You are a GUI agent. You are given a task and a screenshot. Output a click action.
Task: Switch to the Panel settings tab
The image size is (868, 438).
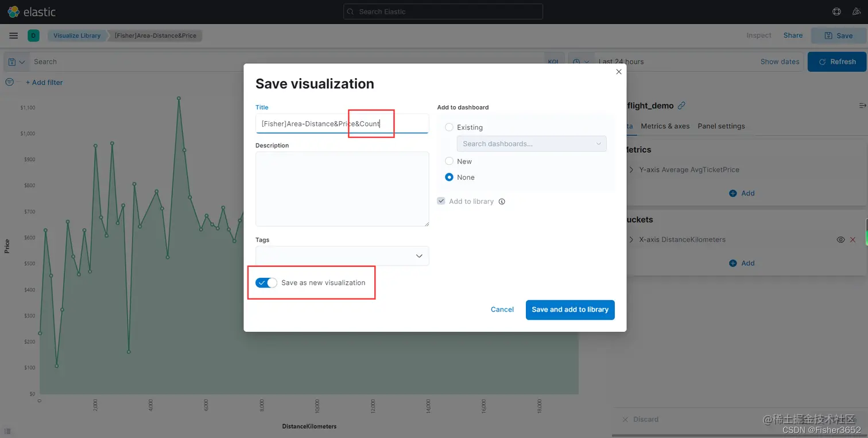[721, 126]
